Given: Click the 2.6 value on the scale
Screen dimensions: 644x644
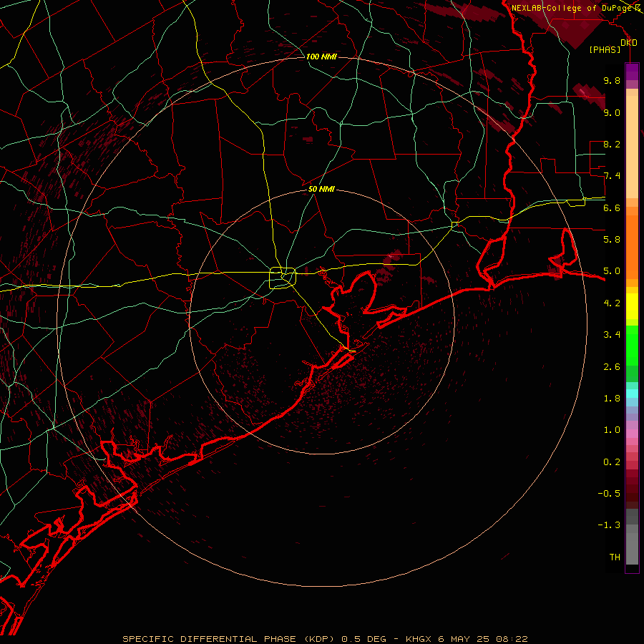Looking at the screenshot, I should pyautogui.click(x=612, y=367).
